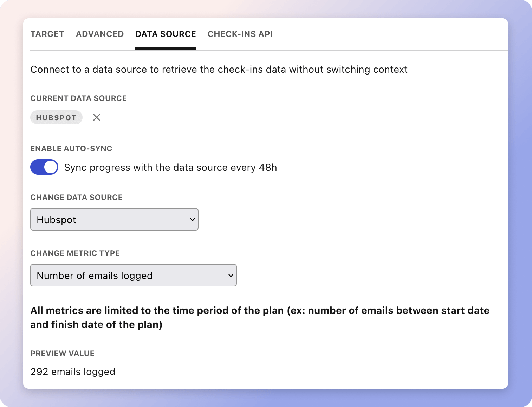Image resolution: width=532 pixels, height=407 pixels.
Task: Click the 'Change Data Source' field label
Action: 76,198
